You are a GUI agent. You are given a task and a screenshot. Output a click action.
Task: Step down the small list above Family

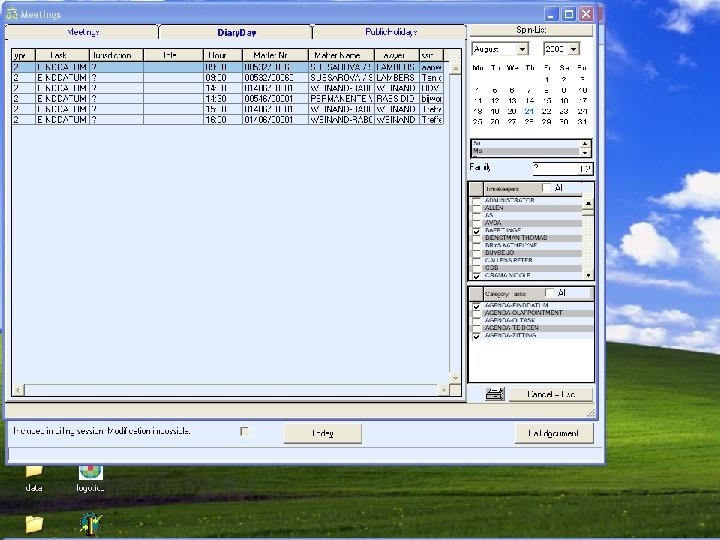[x=585, y=152]
